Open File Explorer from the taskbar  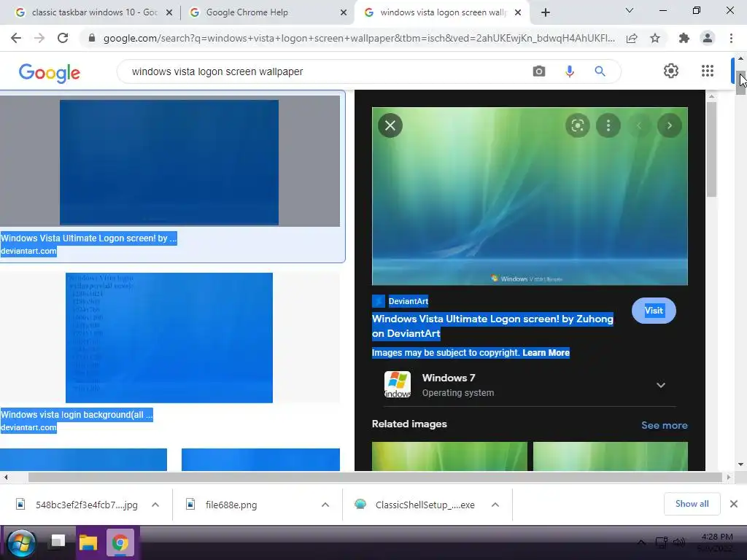tap(88, 542)
